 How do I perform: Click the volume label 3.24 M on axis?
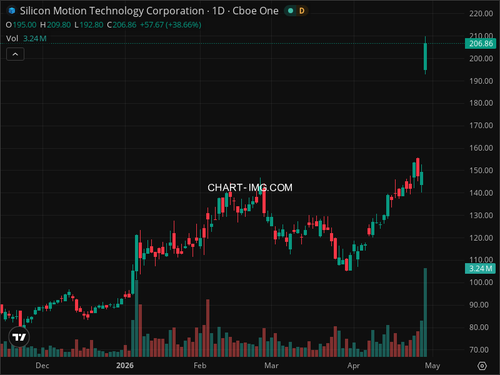[x=480, y=268]
